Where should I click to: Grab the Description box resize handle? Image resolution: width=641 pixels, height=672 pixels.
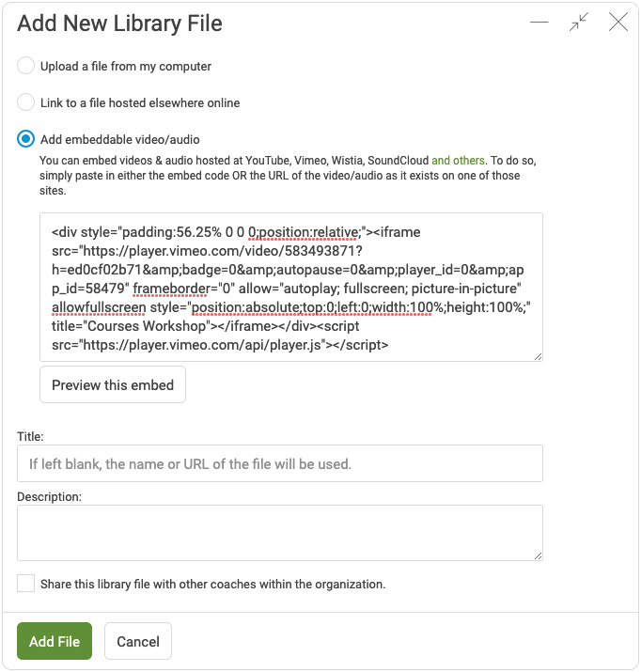point(539,555)
